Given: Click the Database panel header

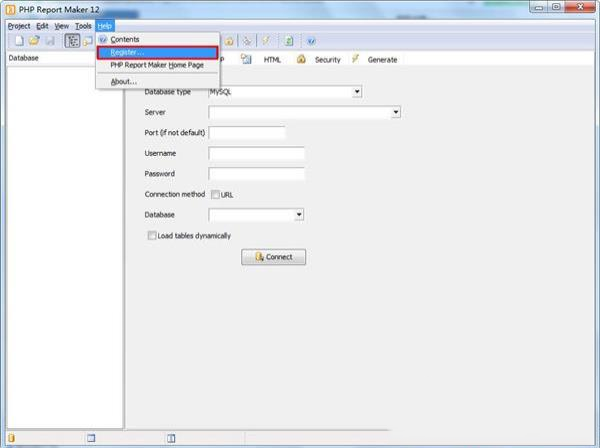Looking at the screenshot, I should tap(23, 58).
